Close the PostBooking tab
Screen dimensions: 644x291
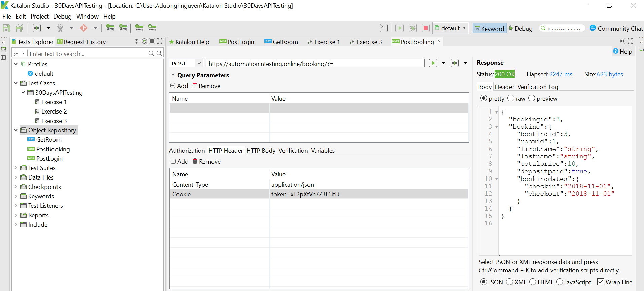pyautogui.click(x=439, y=41)
